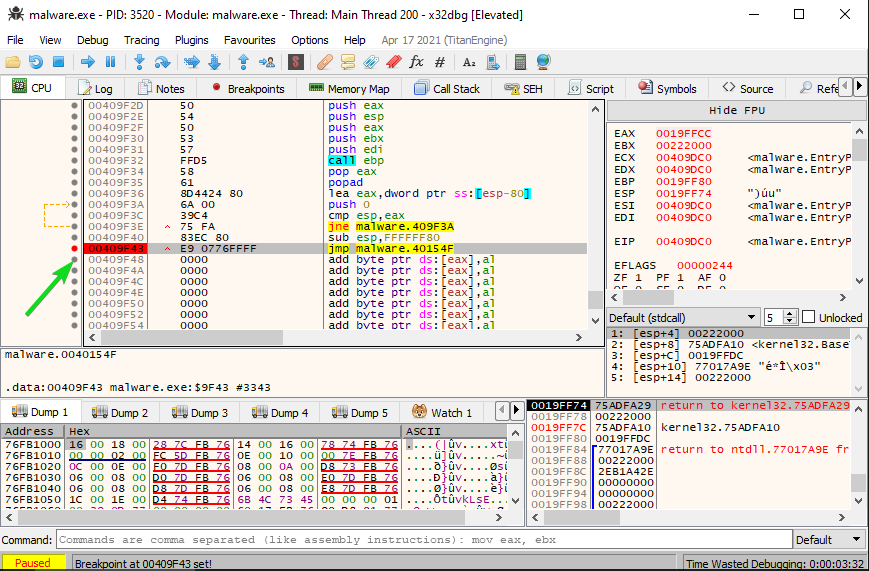Step over with the curved-arrow toolbar icon

pyautogui.click(x=162, y=62)
